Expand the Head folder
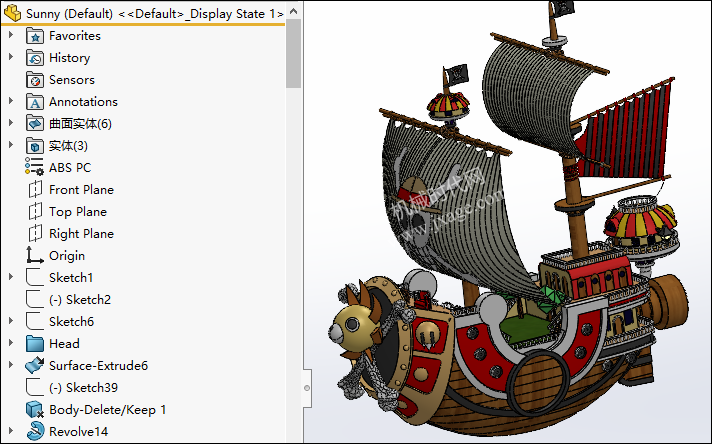This screenshot has height=444, width=712. (11, 342)
